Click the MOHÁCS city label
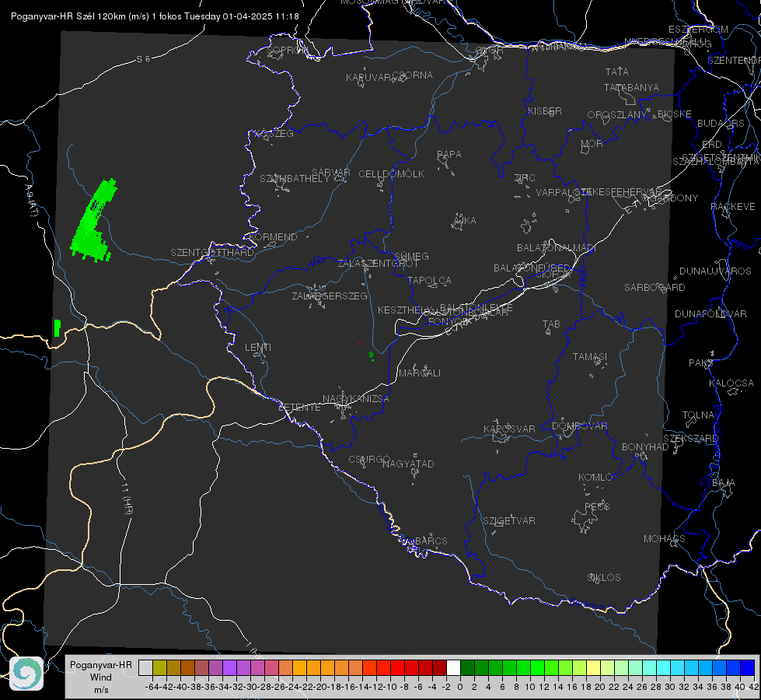The height and width of the screenshot is (700, 761). [665, 539]
